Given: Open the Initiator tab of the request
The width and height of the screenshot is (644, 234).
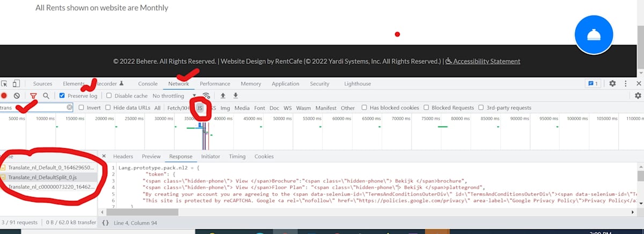Looking at the screenshot, I should (210, 156).
